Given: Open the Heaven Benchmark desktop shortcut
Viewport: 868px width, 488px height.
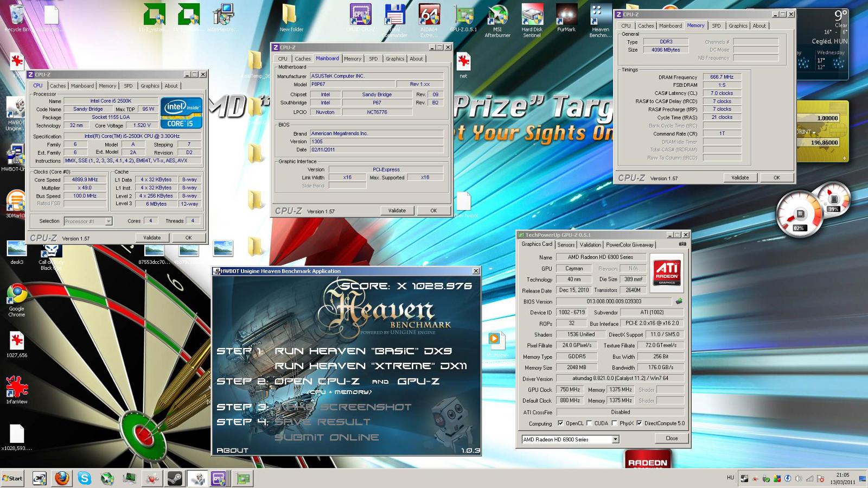Looking at the screenshot, I should [x=600, y=21].
